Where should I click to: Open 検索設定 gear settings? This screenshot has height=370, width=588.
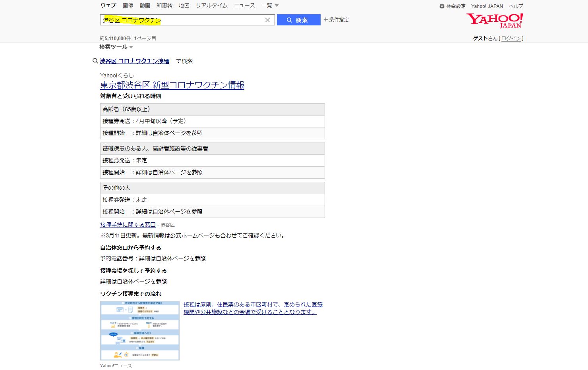453,6
